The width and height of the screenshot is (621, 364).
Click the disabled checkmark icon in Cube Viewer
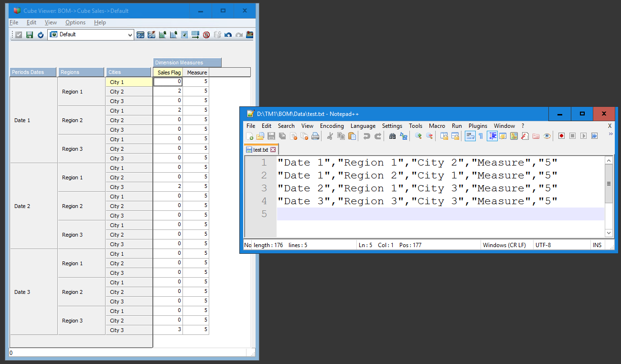19,35
